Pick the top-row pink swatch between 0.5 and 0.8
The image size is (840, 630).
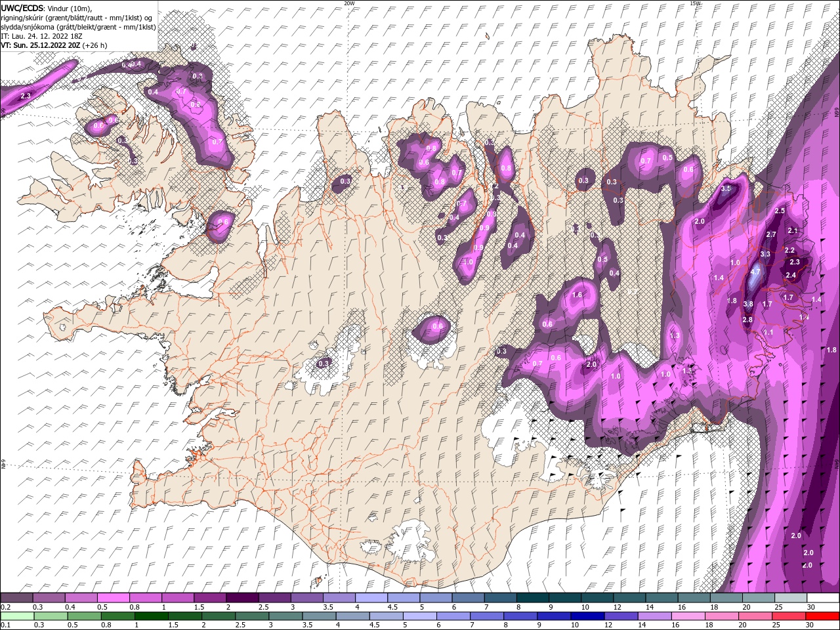[x=113, y=598]
